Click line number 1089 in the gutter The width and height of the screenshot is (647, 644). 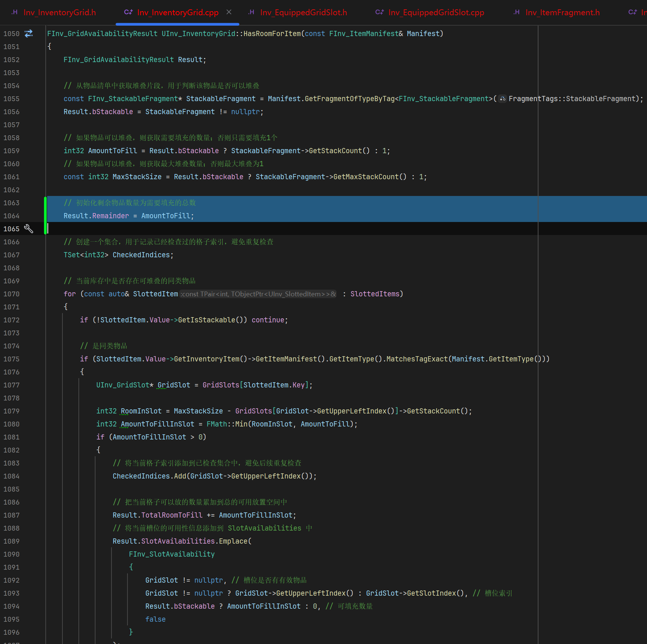11,541
